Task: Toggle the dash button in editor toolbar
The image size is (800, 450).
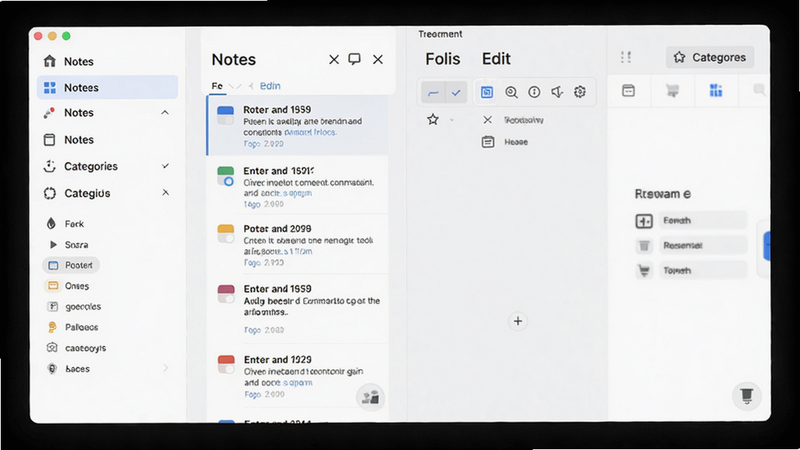Action: click(433, 92)
